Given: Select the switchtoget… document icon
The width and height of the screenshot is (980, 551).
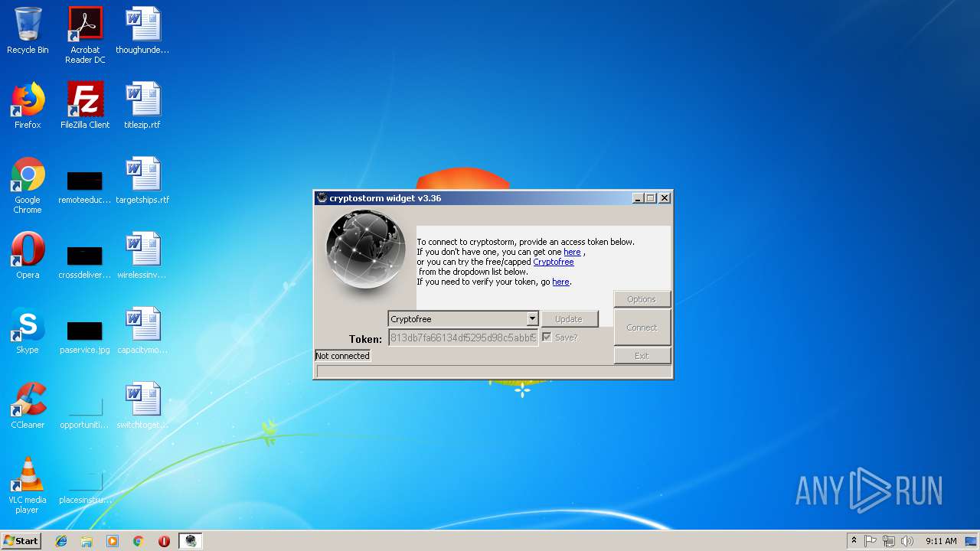Looking at the screenshot, I should pyautogui.click(x=142, y=406).
